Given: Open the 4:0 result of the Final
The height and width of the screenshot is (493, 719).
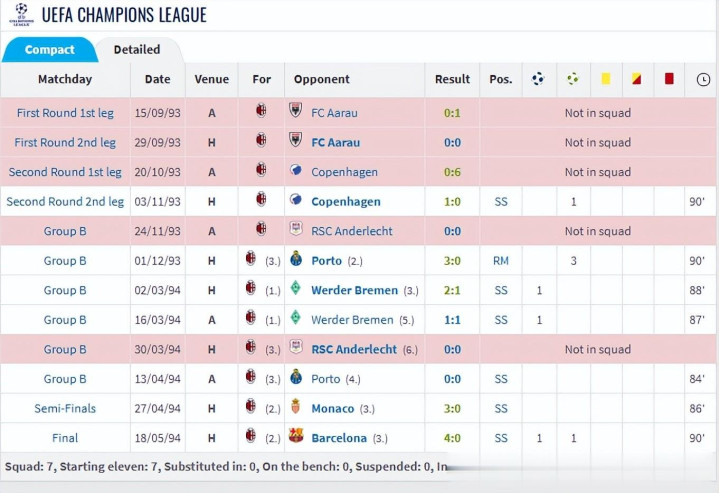Looking at the screenshot, I should tap(452, 438).
